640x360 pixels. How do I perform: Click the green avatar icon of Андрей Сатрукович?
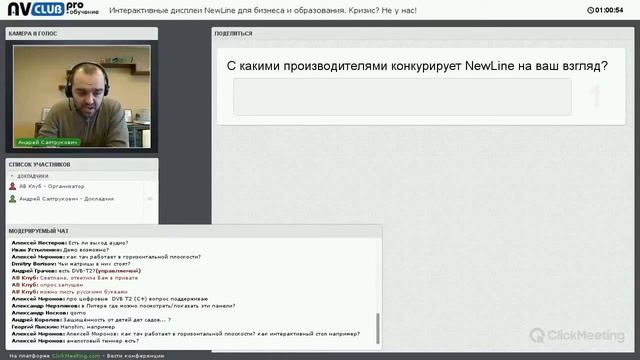(13, 199)
